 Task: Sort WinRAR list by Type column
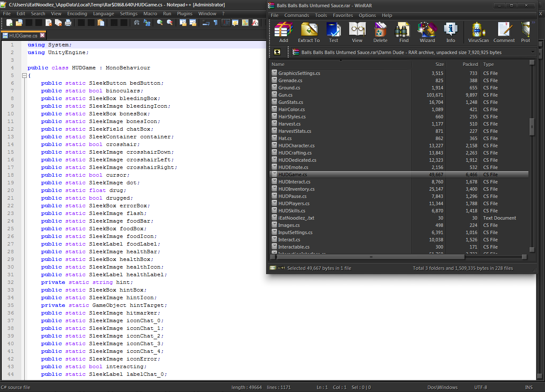pyautogui.click(x=505, y=64)
